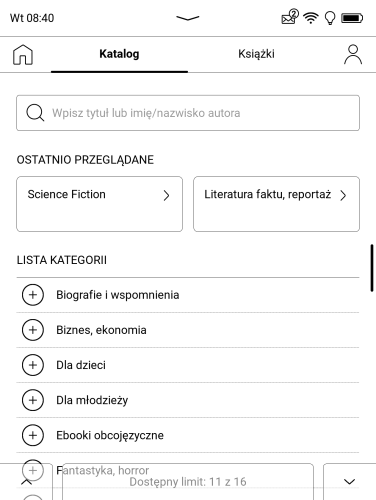Viewport: 376px width, 500px height.
Task: Tap the frontlight bulb icon
Action: tap(330, 18)
